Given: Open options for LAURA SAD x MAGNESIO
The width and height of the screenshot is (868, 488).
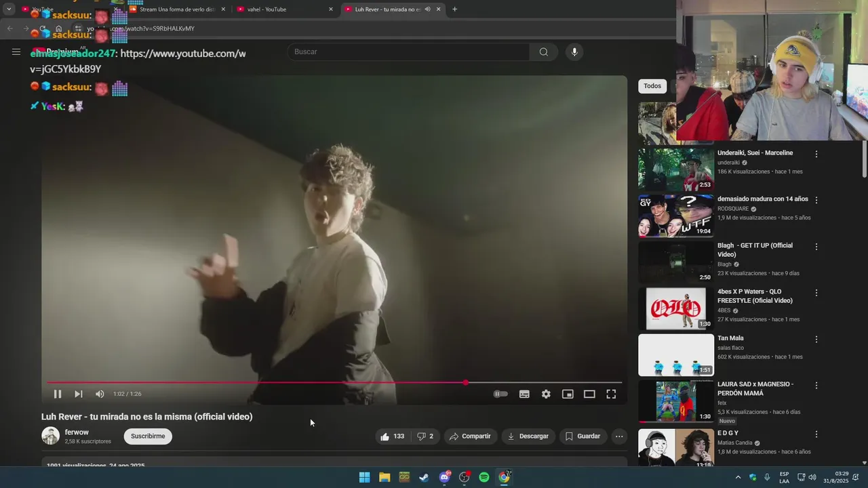Looking at the screenshot, I should coord(816,385).
